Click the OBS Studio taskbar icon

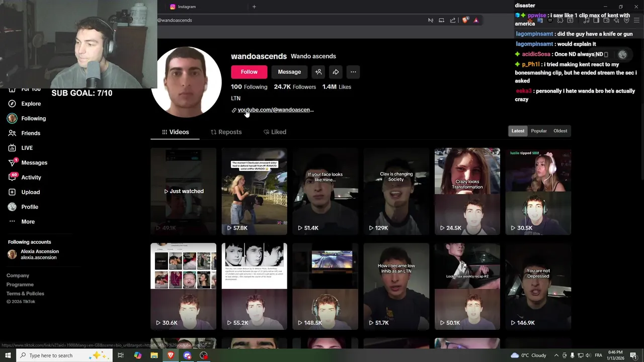203,355
